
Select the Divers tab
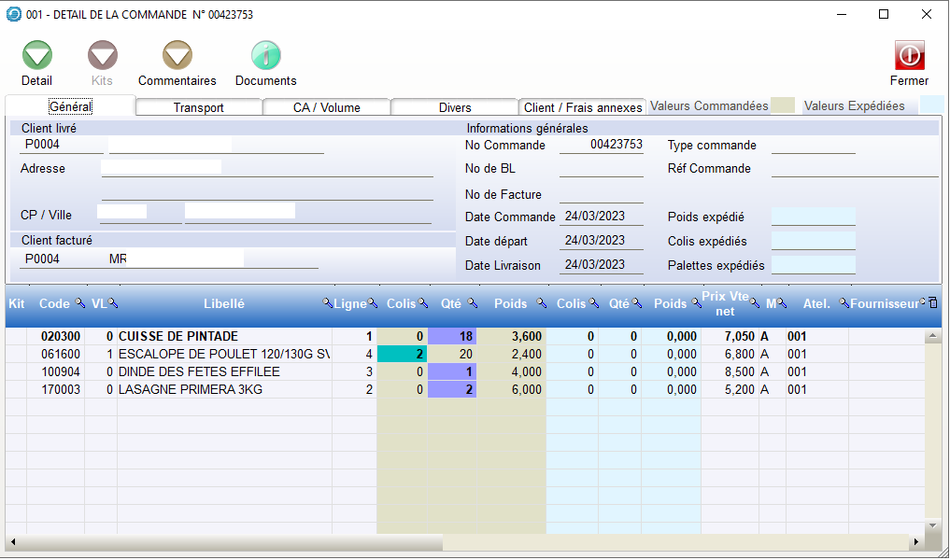(455, 107)
